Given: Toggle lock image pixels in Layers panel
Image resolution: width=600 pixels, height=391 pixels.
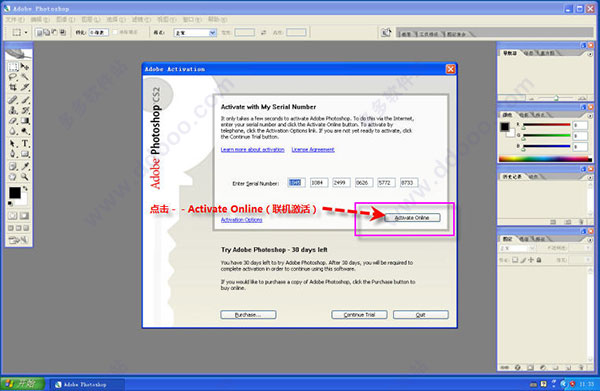Looking at the screenshot, I should (x=523, y=260).
